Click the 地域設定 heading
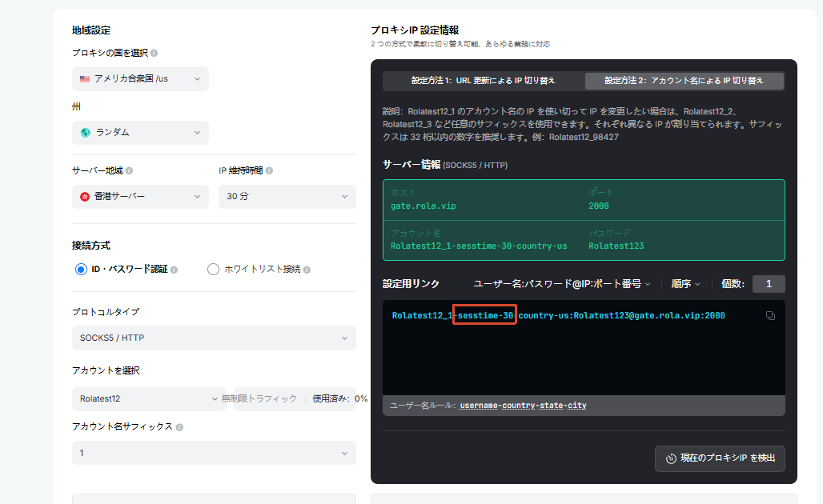Viewport: 823px width, 504px height. (90, 30)
